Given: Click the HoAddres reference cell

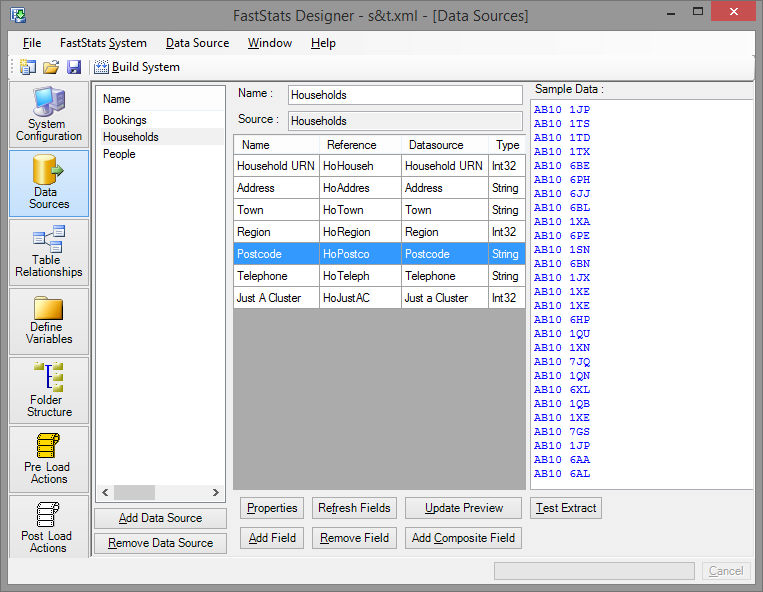Looking at the screenshot, I should (361, 188).
